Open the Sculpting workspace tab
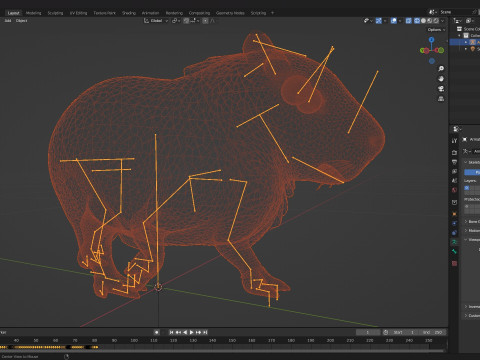Image resolution: width=480 pixels, height=360 pixels. (x=55, y=13)
